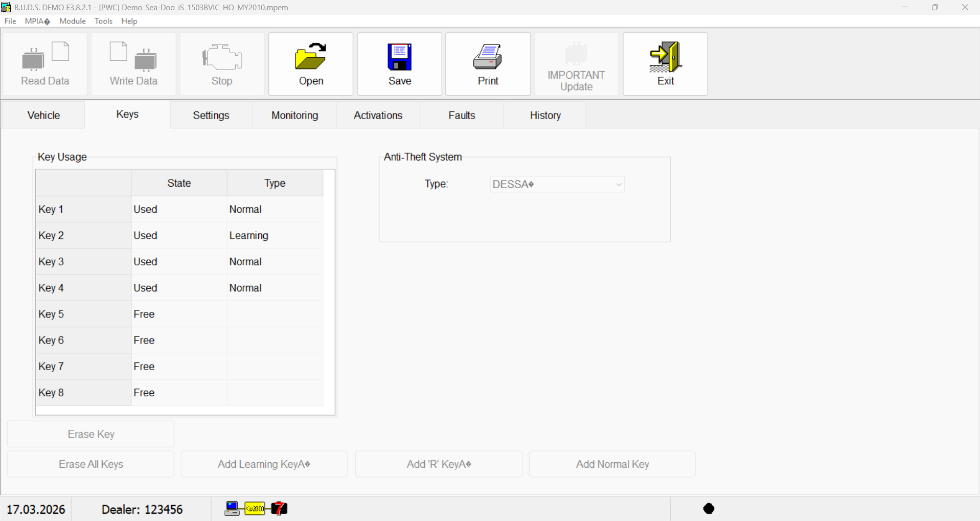Click the Add Normal Key button
980x521 pixels.
[612, 464]
